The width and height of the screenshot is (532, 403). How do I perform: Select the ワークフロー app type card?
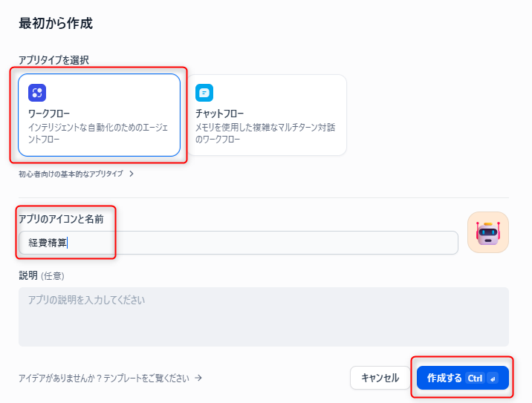point(100,115)
